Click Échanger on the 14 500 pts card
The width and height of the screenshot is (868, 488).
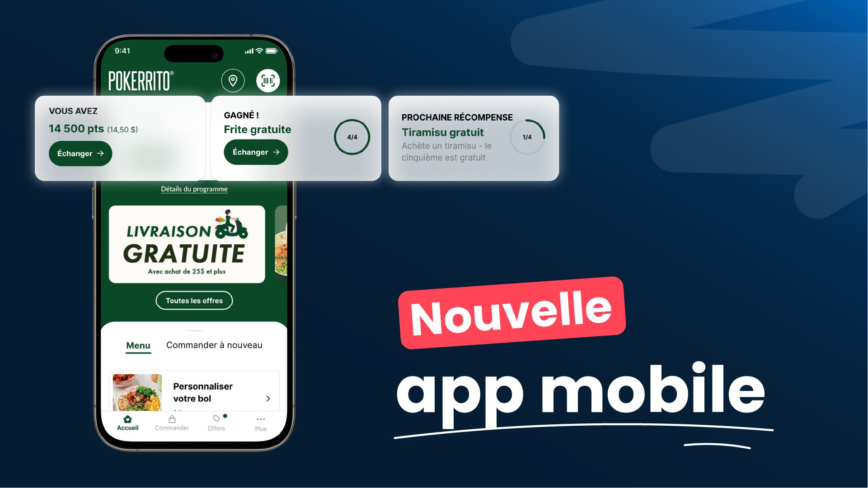tap(80, 153)
